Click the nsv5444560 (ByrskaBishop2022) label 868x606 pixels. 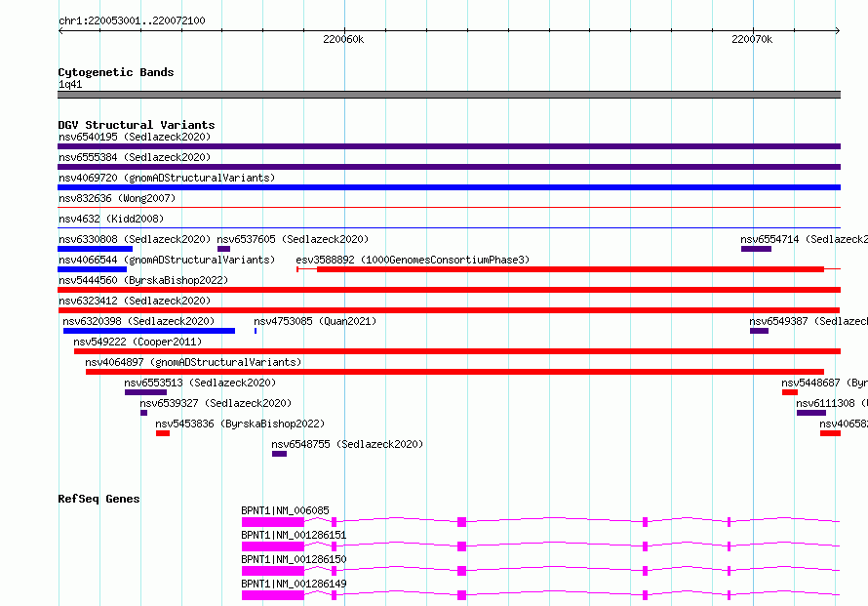click(143, 280)
